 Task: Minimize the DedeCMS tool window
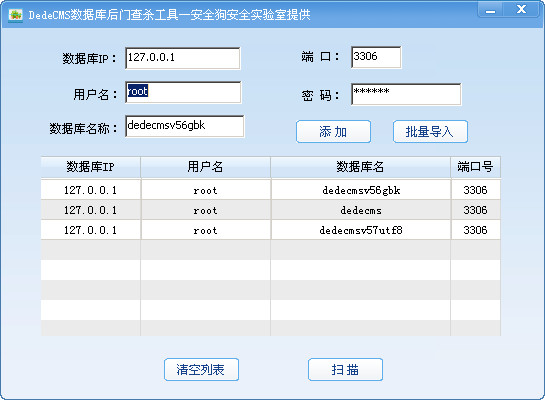490,9
